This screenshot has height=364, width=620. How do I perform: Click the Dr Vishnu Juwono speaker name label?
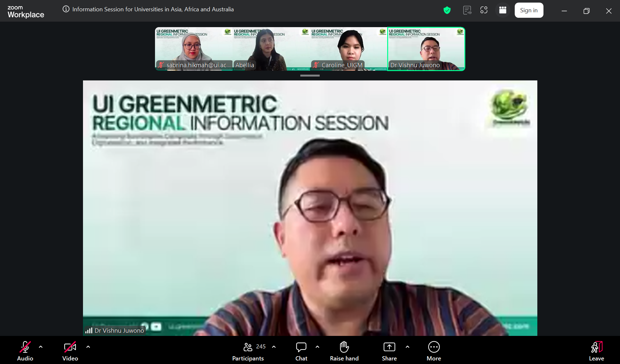119,330
